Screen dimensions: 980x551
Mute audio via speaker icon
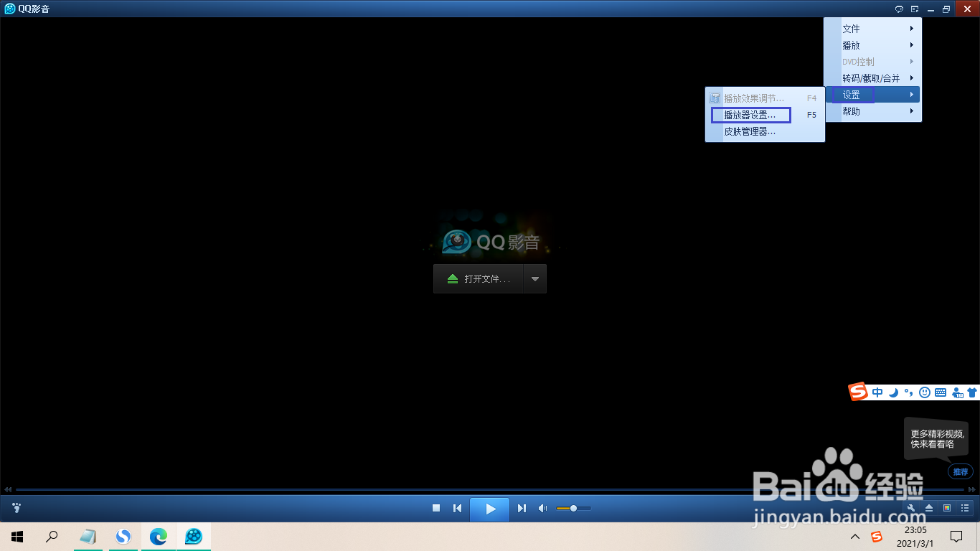[542, 508]
